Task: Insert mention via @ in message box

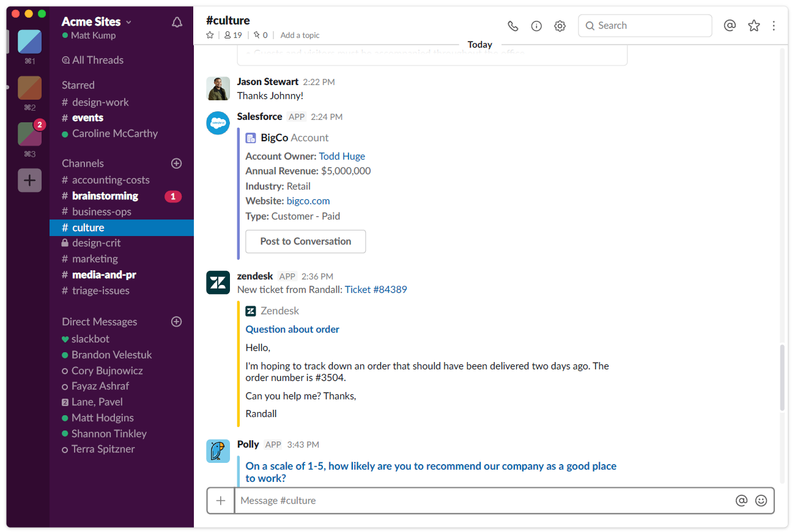Action: click(x=741, y=501)
